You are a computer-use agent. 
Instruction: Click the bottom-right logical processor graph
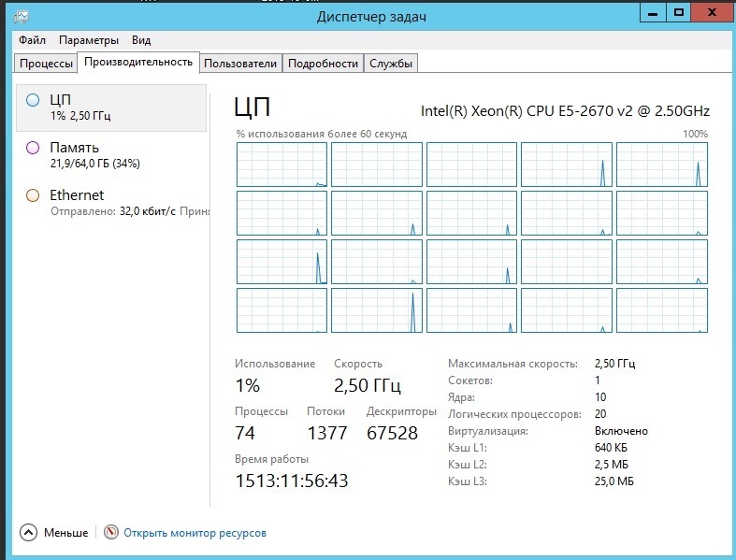(x=662, y=310)
